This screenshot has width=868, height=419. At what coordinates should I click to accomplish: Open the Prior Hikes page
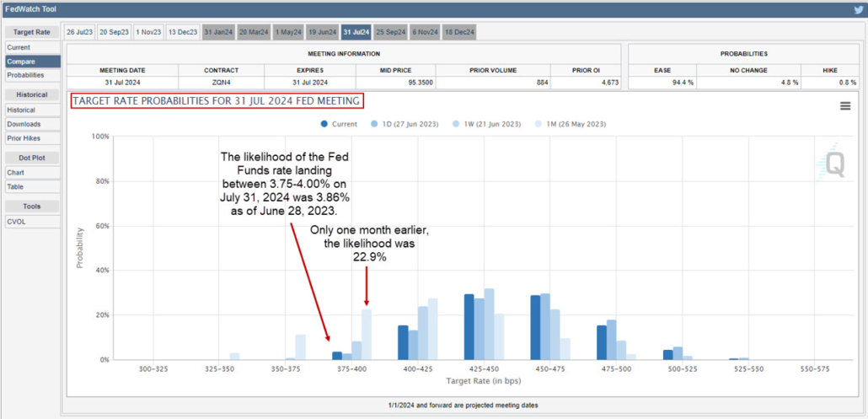pyautogui.click(x=33, y=137)
